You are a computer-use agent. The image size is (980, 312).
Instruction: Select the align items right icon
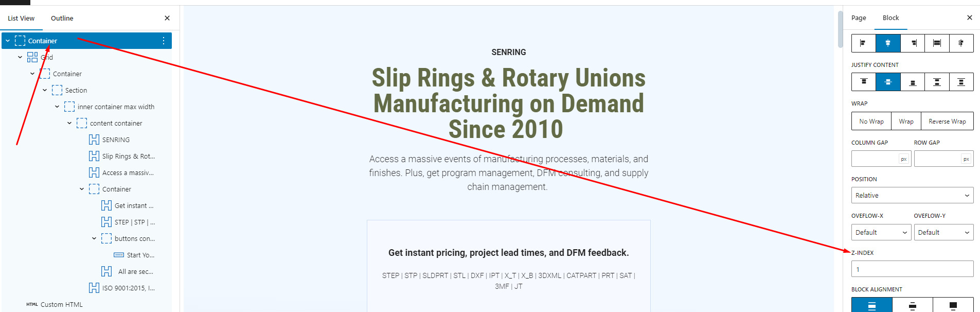913,43
